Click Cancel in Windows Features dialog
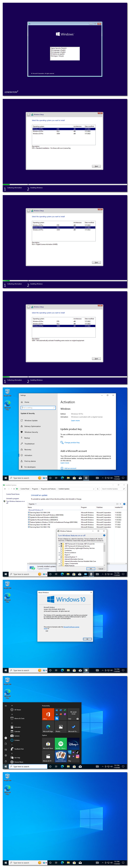Screen dimensions: 130x868 [101, 569]
